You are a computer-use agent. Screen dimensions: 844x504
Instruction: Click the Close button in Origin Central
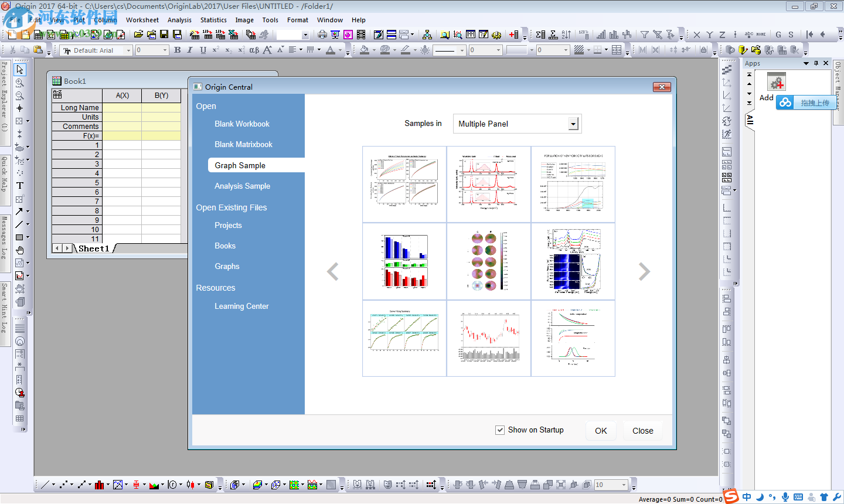(642, 431)
